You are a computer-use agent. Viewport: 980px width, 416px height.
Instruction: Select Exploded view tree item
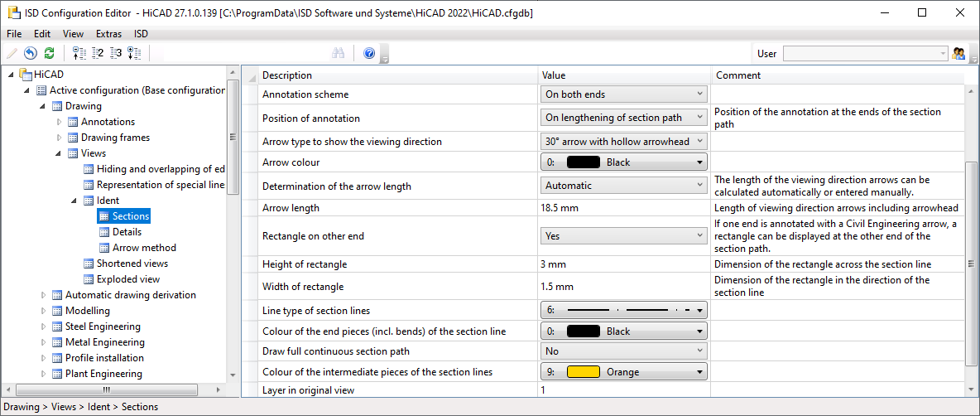point(128,279)
